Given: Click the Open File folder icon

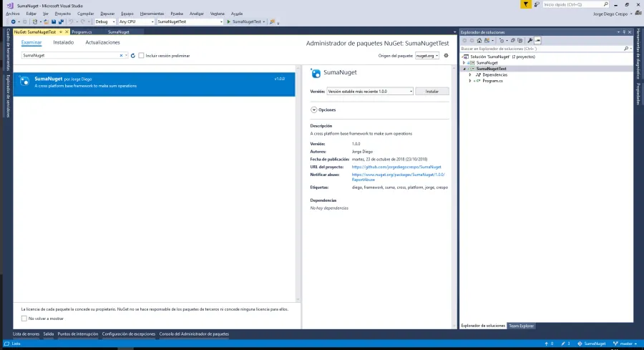Looking at the screenshot, I should point(46,21).
